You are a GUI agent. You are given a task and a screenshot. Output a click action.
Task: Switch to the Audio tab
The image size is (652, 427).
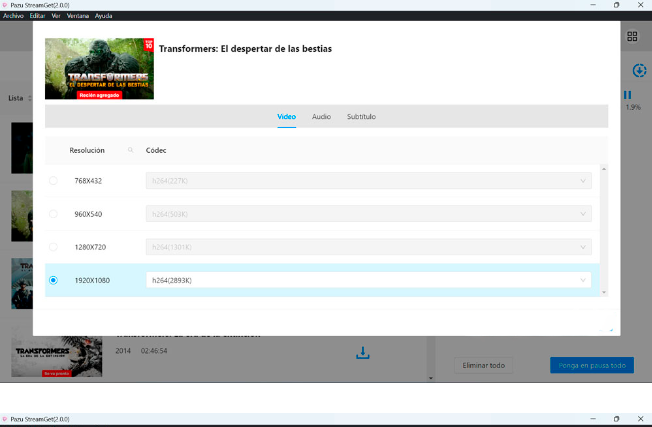[x=321, y=117]
